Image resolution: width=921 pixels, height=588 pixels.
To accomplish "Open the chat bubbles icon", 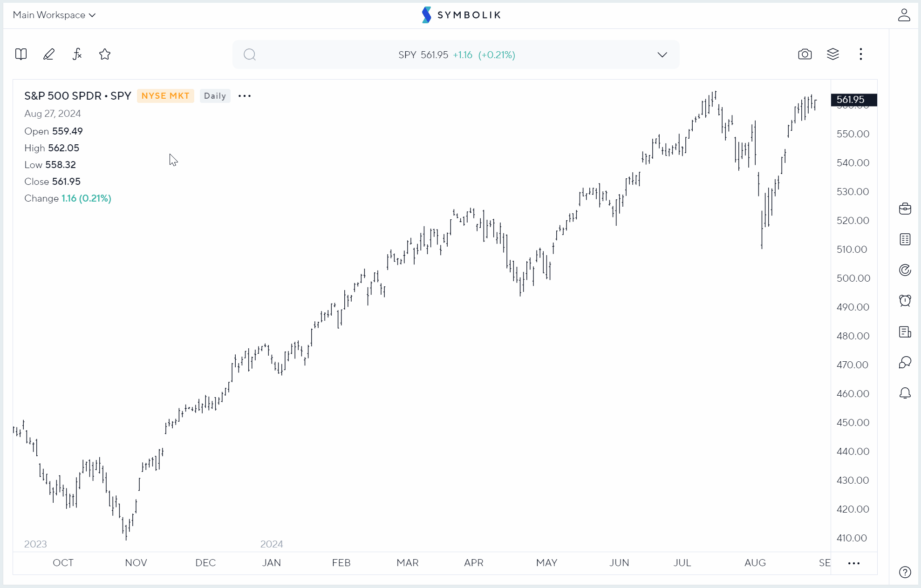I will (905, 362).
